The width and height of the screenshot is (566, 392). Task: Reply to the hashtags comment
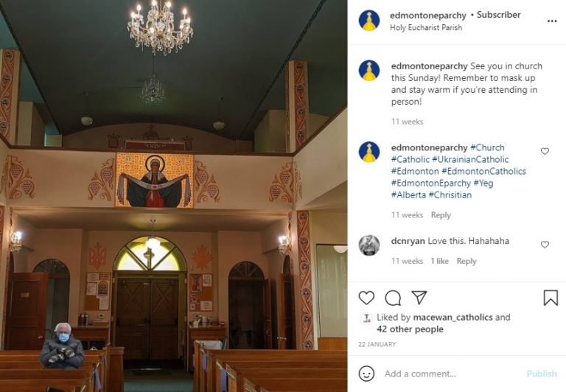pos(441,214)
